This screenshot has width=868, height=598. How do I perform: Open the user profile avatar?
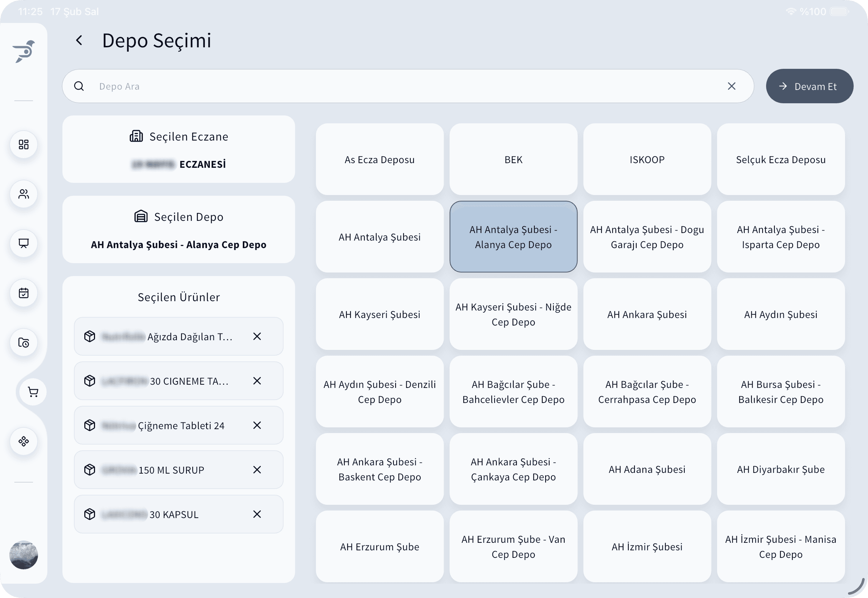point(24,555)
